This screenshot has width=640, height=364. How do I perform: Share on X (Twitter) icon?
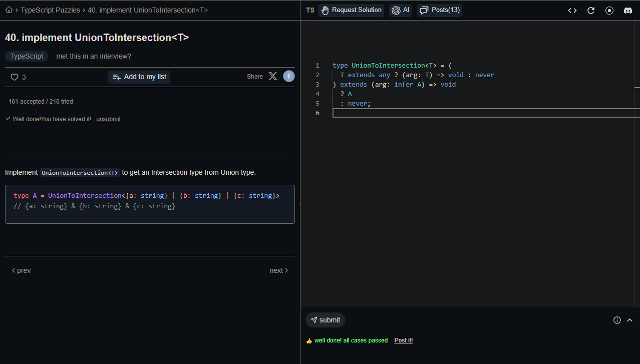coord(273,77)
